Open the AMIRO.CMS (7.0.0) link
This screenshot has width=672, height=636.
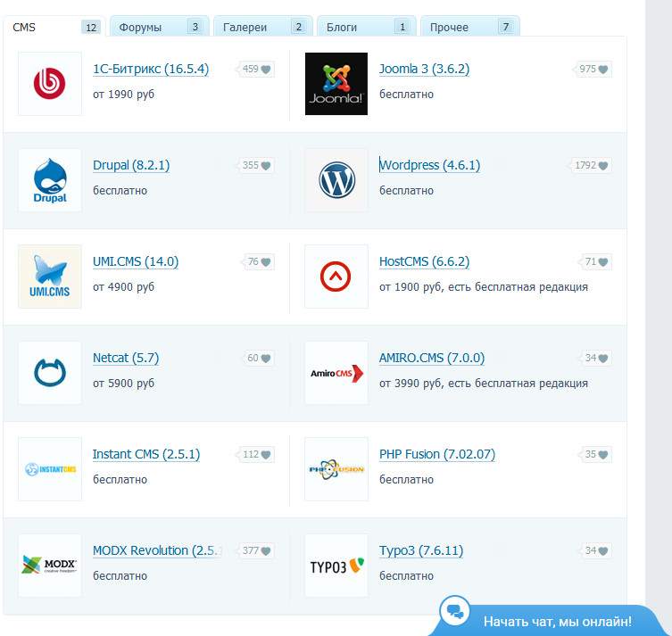pyautogui.click(x=432, y=358)
